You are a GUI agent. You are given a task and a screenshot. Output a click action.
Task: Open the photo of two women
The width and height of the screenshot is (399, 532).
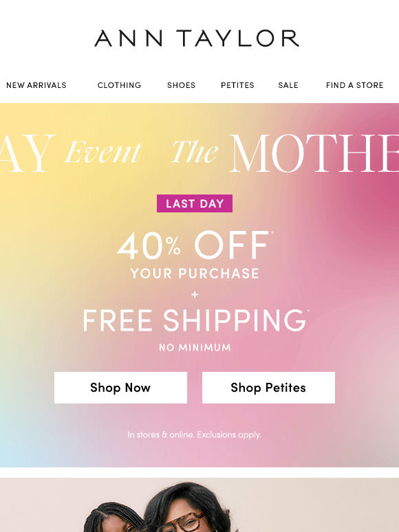[199, 505]
